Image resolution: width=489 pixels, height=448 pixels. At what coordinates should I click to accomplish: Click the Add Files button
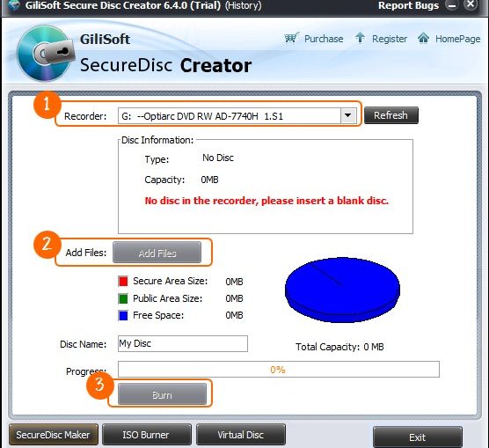157,253
